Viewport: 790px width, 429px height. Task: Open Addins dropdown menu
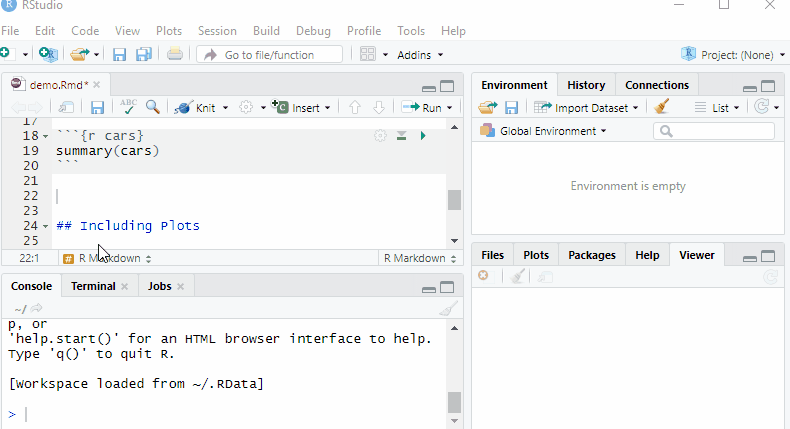(420, 54)
